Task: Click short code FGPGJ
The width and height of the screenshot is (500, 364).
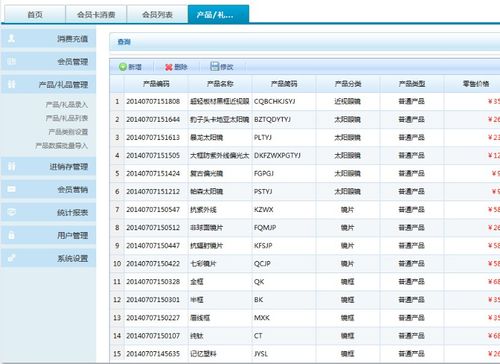Action: pyautogui.click(x=264, y=173)
